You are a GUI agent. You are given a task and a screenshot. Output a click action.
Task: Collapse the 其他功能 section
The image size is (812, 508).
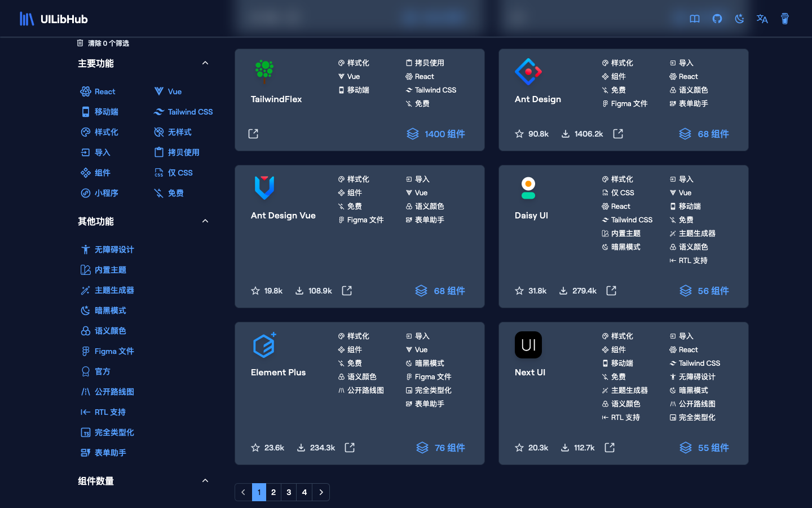tap(205, 221)
